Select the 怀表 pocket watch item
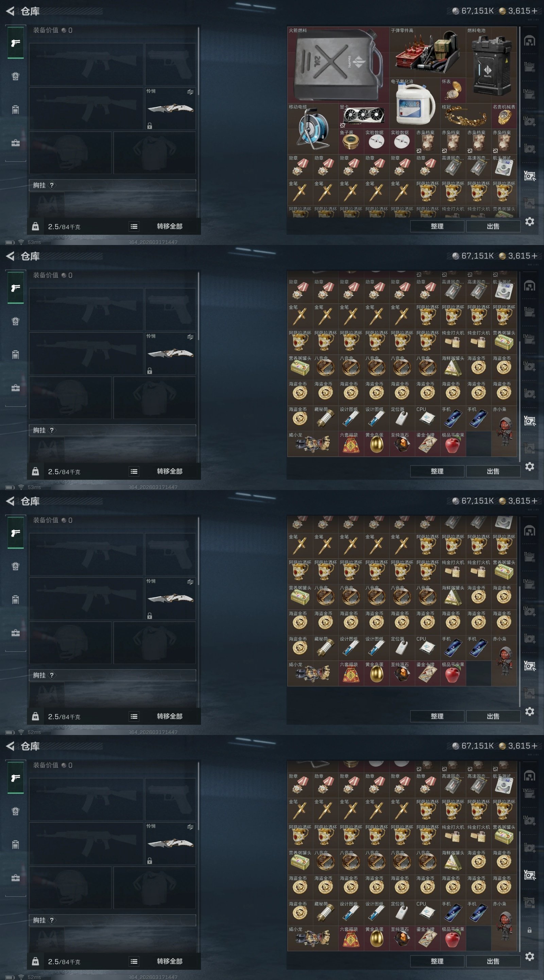The image size is (544, 980). click(453, 91)
